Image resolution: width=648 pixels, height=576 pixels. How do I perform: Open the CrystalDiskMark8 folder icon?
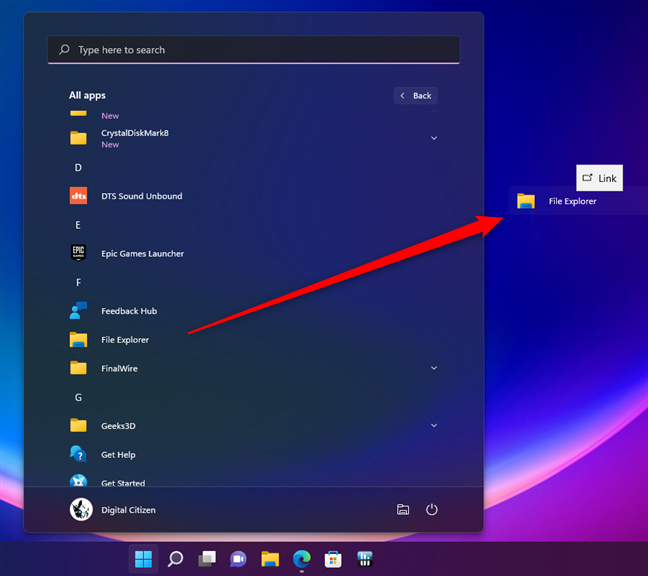tap(78, 138)
